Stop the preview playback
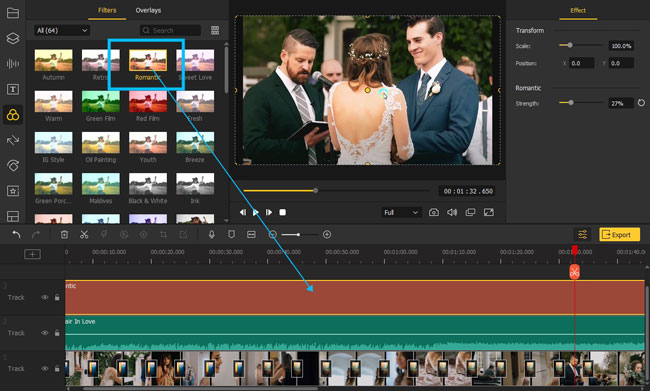The width and height of the screenshot is (650, 391). coord(282,212)
